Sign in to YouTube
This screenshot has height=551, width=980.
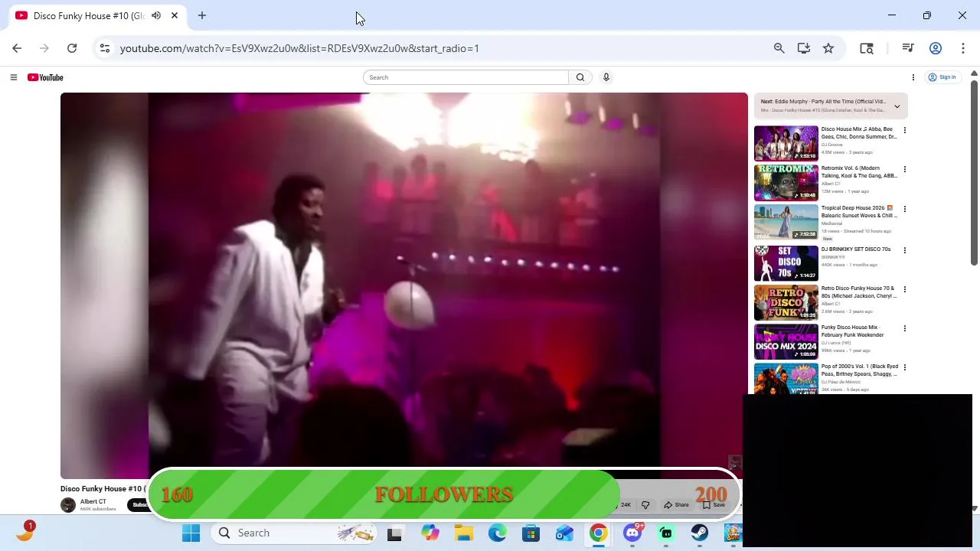942,77
